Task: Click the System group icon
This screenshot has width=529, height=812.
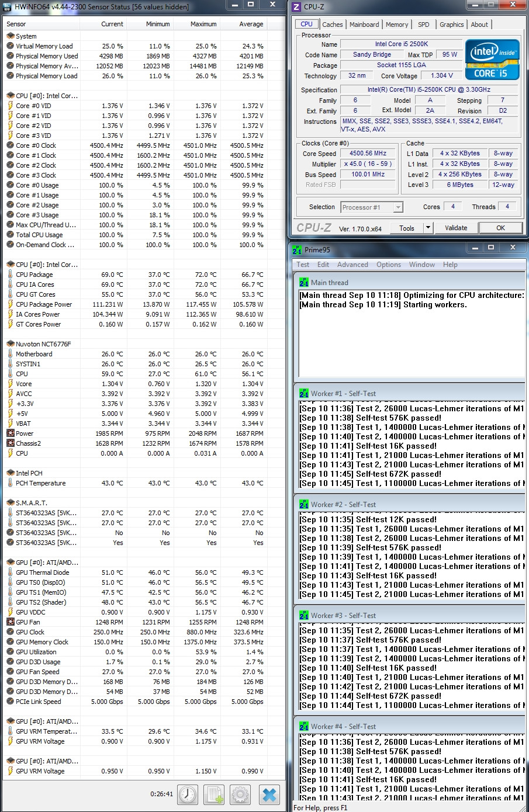Action: tap(10, 36)
